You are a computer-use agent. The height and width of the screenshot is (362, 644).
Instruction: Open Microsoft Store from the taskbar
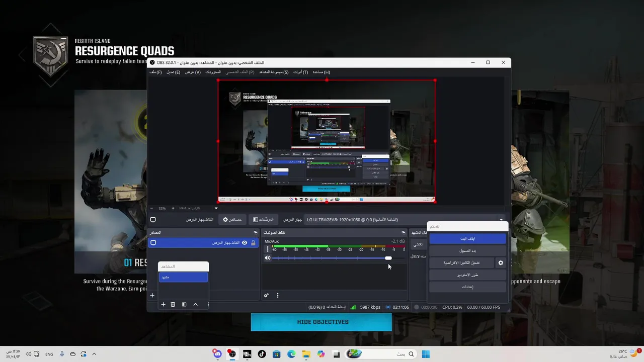click(277, 354)
